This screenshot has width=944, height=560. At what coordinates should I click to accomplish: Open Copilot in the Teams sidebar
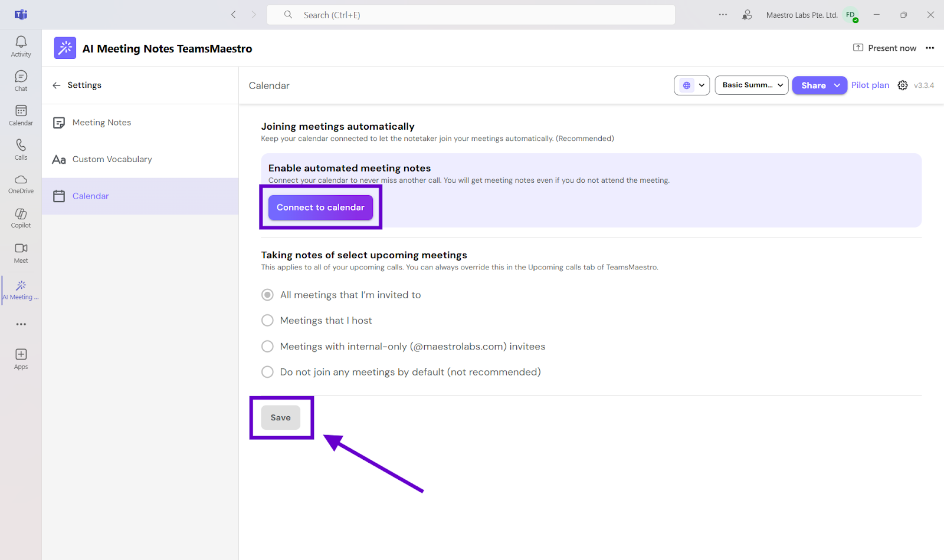(21, 218)
